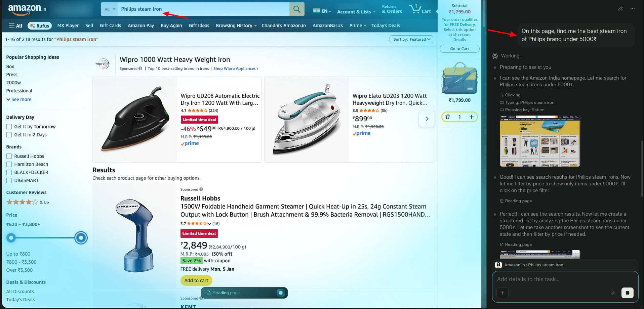Screen dimensions: 644x309
Task: Open the Sort by Featured dropdown
Action: [x=411, y=39]
